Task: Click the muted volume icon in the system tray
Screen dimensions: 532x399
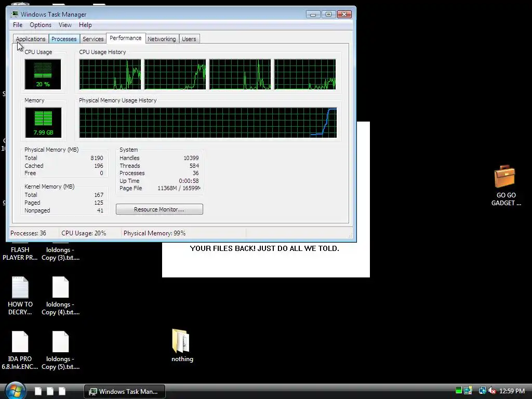Action: coord(491,391)
